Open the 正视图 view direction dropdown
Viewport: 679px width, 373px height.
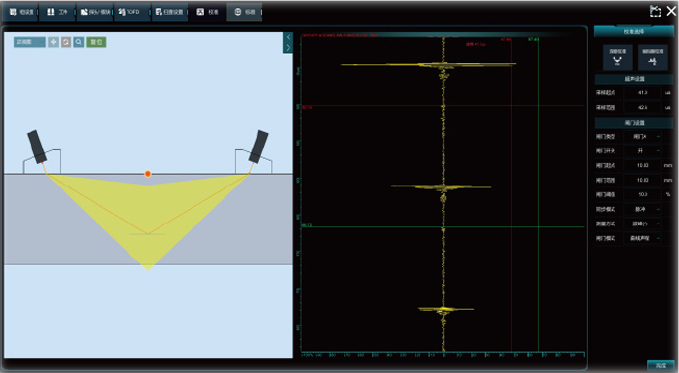29,42
